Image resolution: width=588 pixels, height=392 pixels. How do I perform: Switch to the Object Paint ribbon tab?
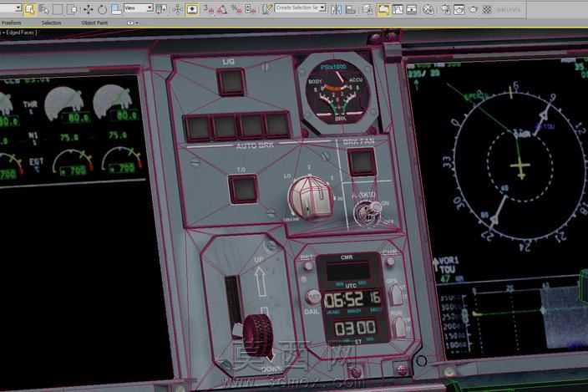94,23
